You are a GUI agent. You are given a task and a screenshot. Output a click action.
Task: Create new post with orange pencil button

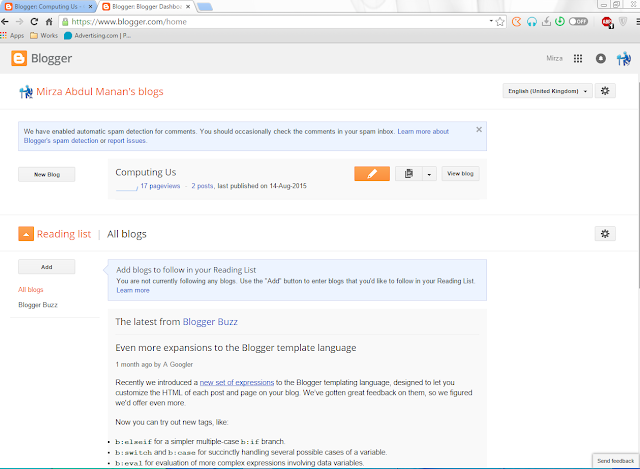372,173
